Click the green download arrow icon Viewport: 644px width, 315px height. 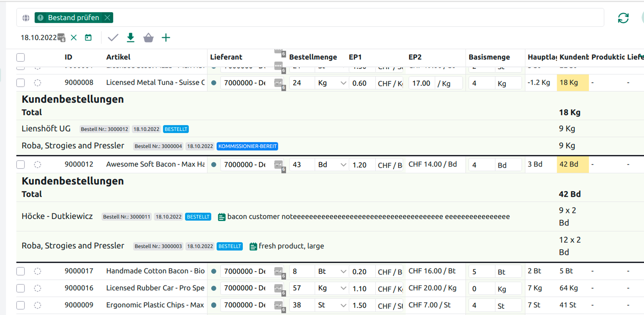tap(130, 38)
